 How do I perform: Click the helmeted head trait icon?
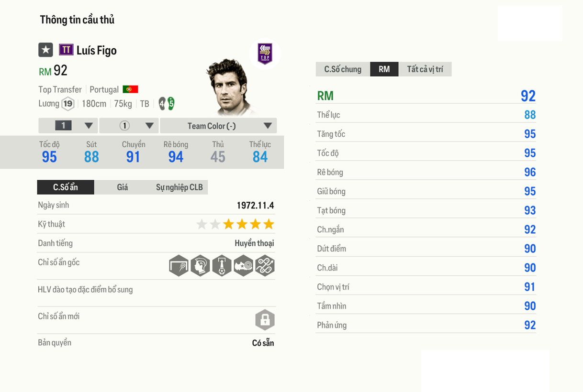tap(200, 266)
